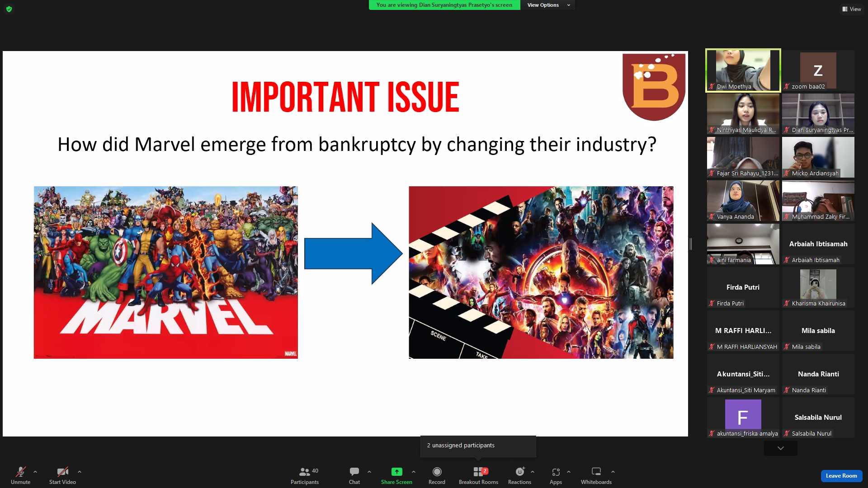This screenshot has width=868, height=488.
Task: Select Micko Ardiansyah's video tile
Action: click(818, 157)
